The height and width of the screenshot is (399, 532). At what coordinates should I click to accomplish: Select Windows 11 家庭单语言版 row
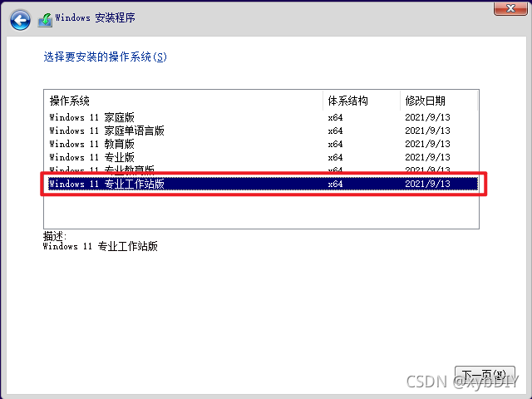point(261,131)
